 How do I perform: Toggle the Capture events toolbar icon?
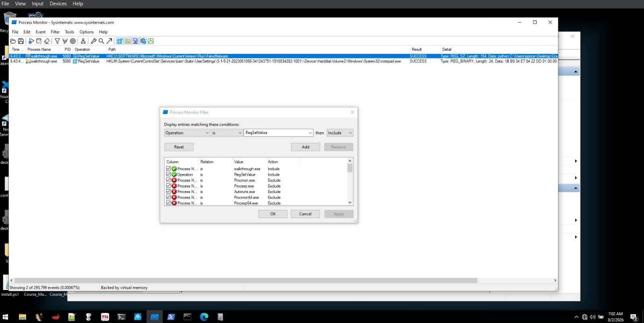(31, 41)
